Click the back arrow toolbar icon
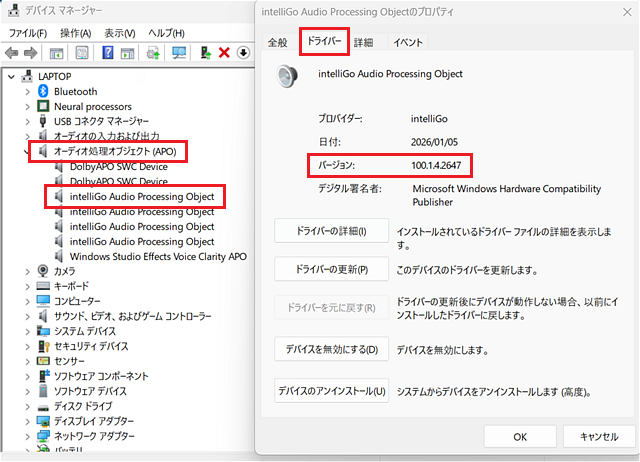Viewport: 640px width, 462px height. click(11, 53)
